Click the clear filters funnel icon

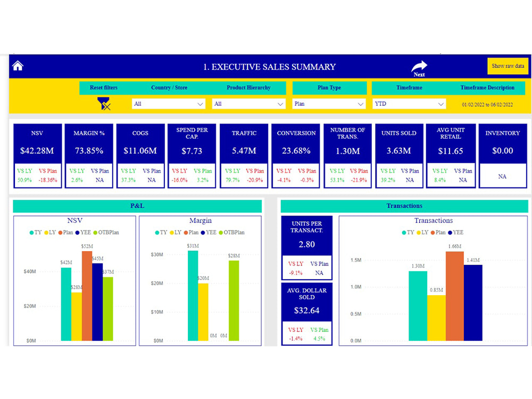104,104
